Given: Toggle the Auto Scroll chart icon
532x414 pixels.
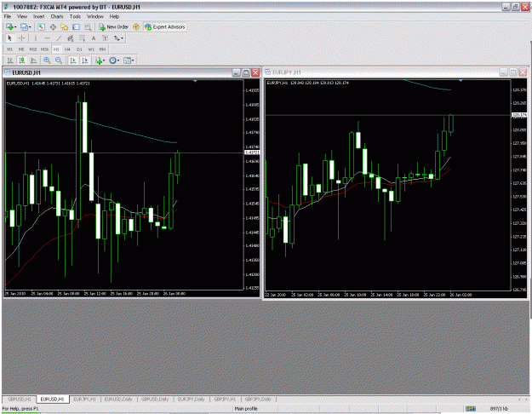Looking at the screenshot, I should pos(72,60).
